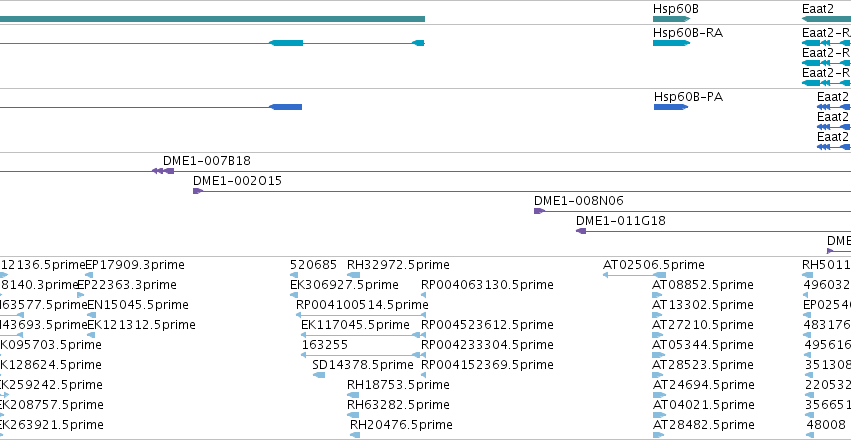Select the RP004100514.5prime EST
Screen dimensions: 851x440
362,305
